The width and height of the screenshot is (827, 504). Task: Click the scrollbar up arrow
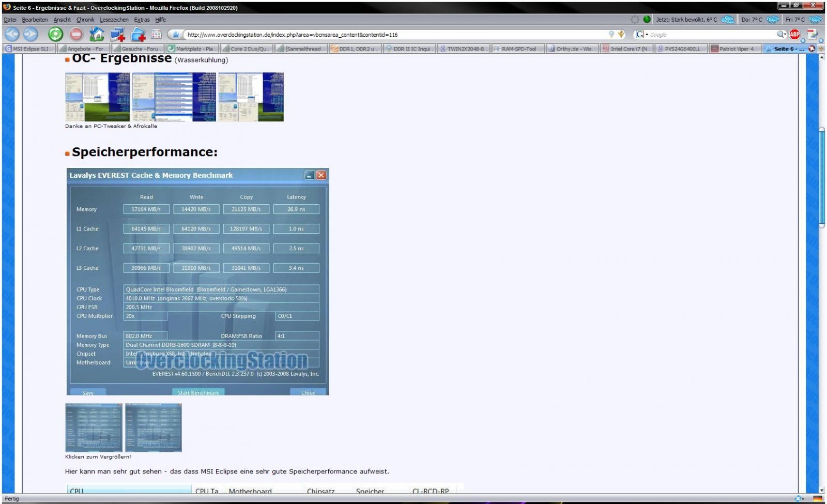click(822, 57)
